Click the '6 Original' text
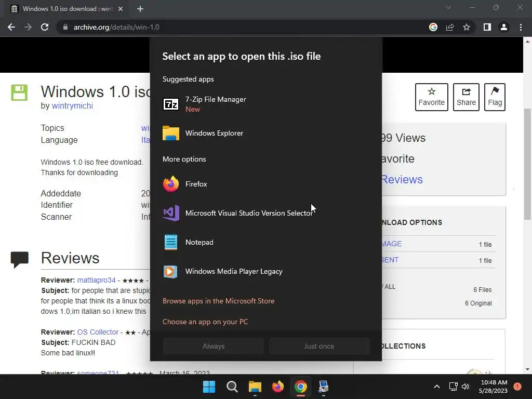Image resolution: width=532 pixels, height=399 pixels. [478, 303]
